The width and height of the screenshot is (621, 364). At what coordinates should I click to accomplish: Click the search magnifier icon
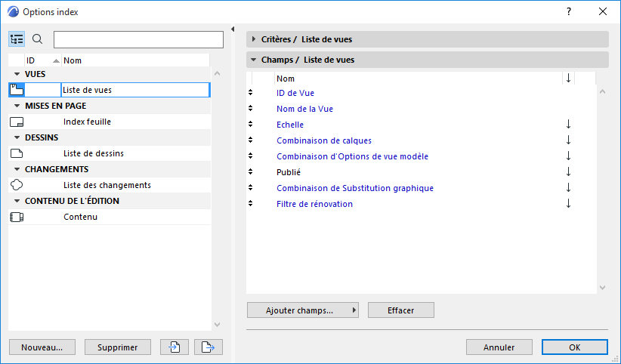[38, 39]
